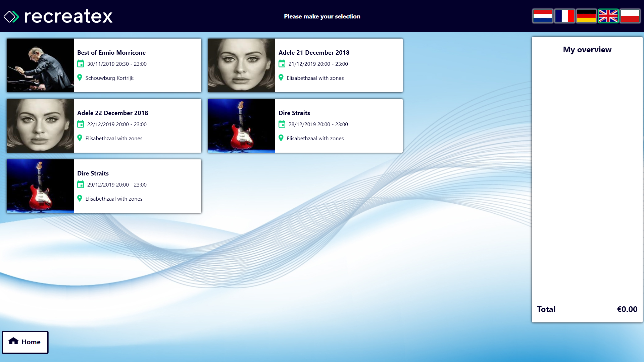Click calendar icon for Best of Ennio Morricone
The width and height of the screenshot is (644, 362).
(81, 64)
